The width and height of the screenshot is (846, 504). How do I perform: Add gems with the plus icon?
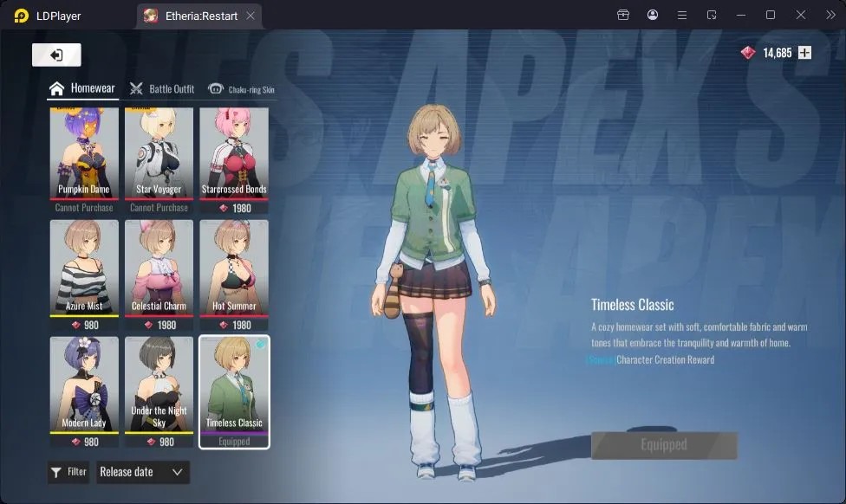(x=804, y=53)
